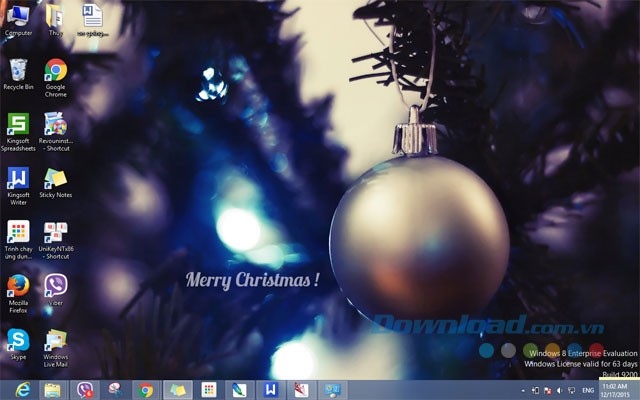Open the Snipping Tool from the taskbar
Viewport: 640px width, 400px height.
(x=116, y=390)
